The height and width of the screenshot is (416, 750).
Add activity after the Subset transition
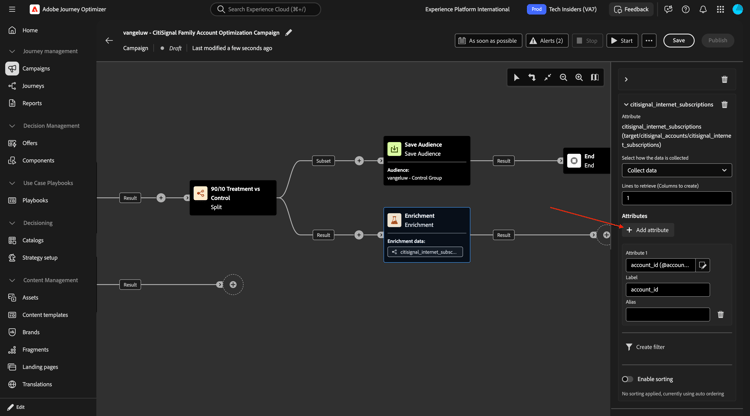pyautogui.click(x=359, y=161)
